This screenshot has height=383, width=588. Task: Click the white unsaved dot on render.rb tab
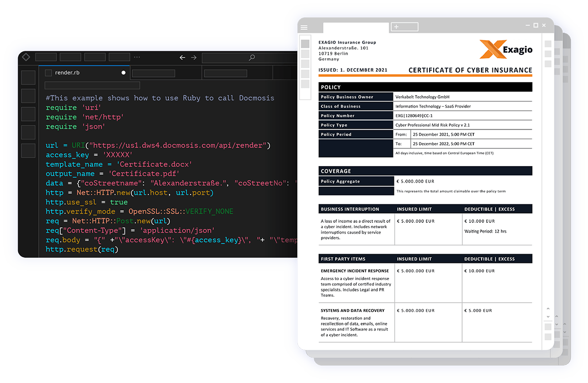(123, 72)
